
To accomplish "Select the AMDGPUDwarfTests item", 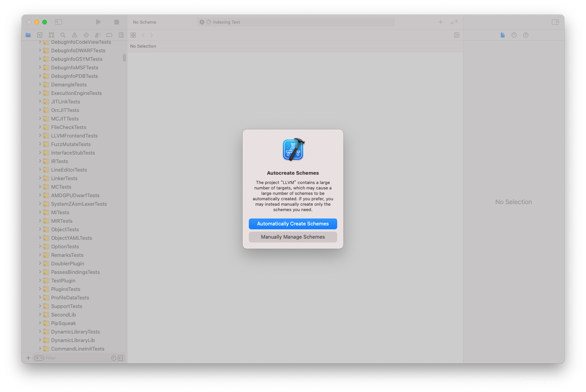I will tap(75, 195).
